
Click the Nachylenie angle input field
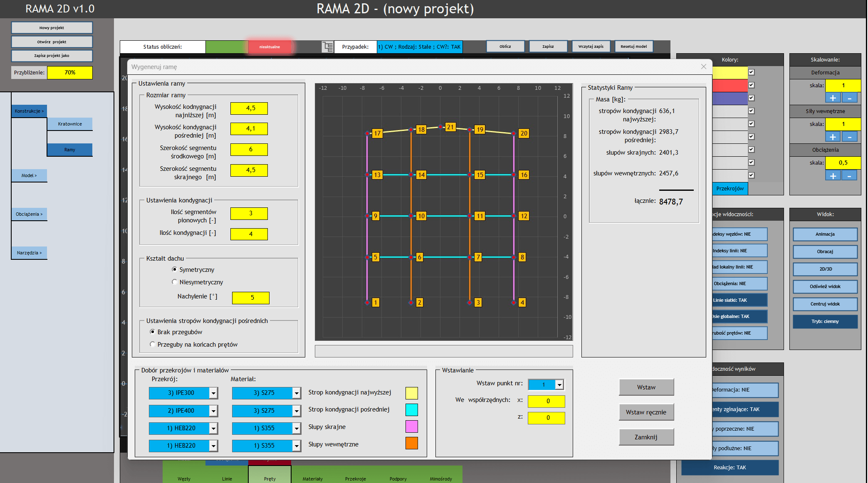(250, 298)
